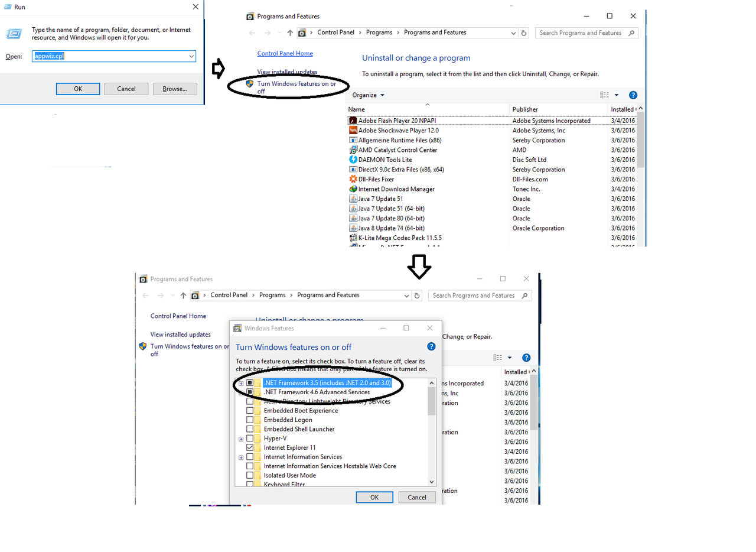Select Adobe Flash Player 20 NPAPI icon
The image size is (756, 552).
353,121
